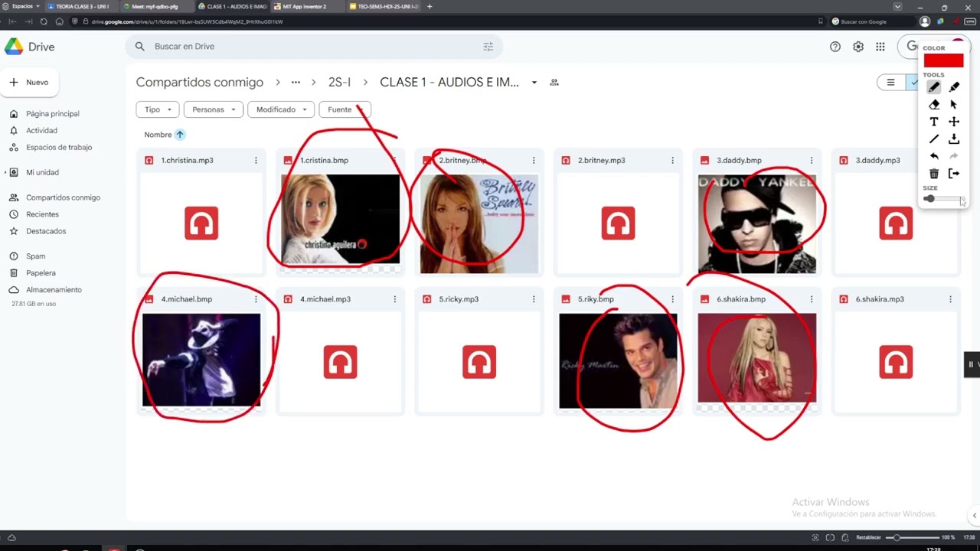Open the 1.cristina.bmp image thumbnail
The image size is (980, 551).
[340, 219]
